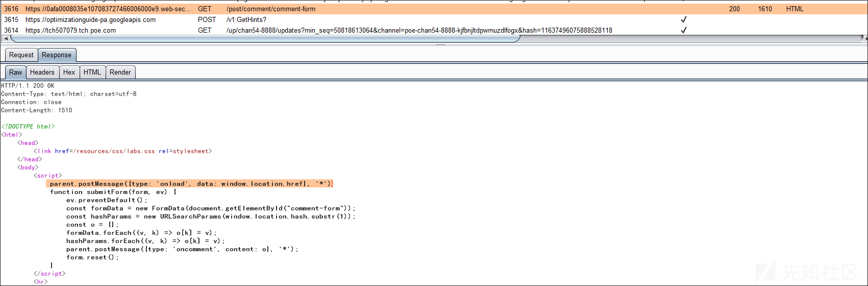Image resolution: width=868 pixels, height=286 pixels.
Task: Select the Raw view tab
Action: point(16,72)
